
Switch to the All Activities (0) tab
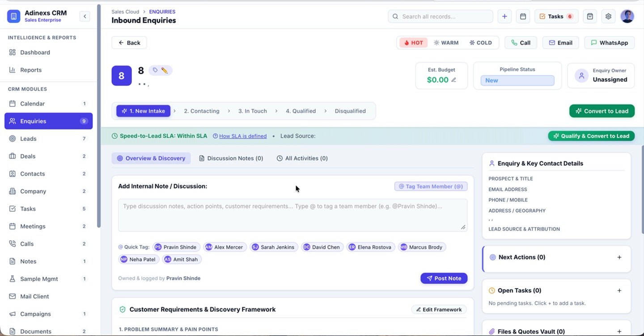pyautogui.click(x=302, y=158)
